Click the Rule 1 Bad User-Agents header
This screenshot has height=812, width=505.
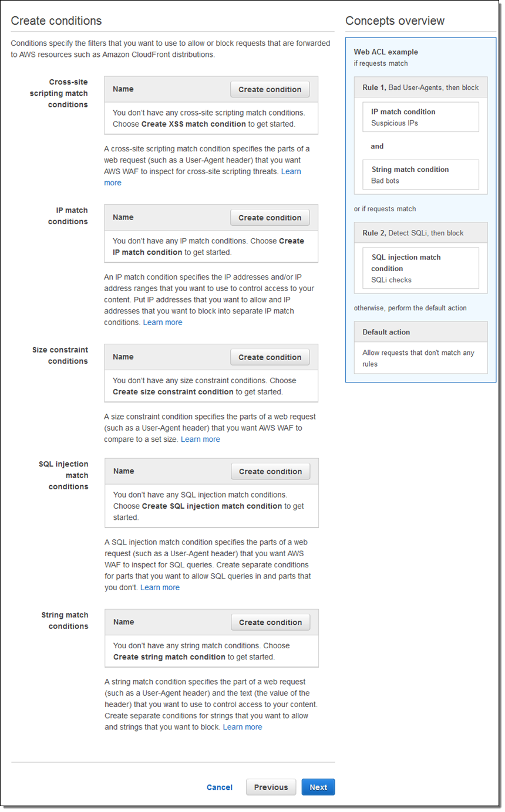coord(420,87)
